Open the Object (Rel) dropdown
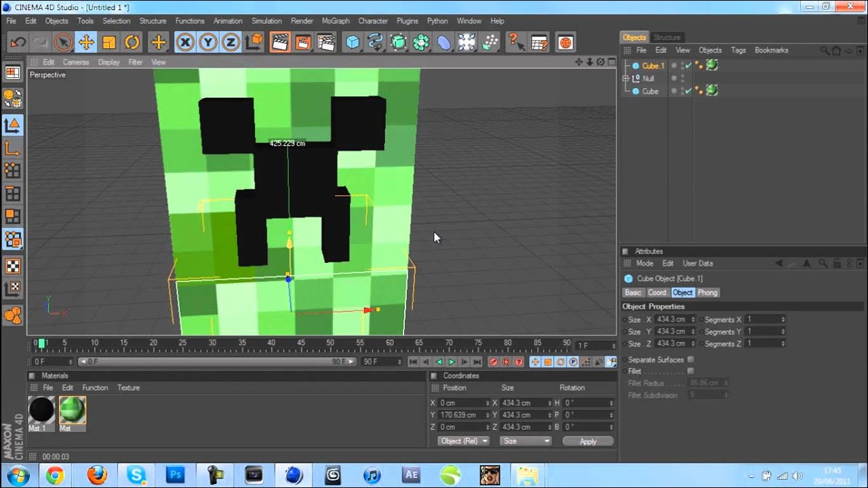Screen dimensions: 868x488 [x=464, y=441]
